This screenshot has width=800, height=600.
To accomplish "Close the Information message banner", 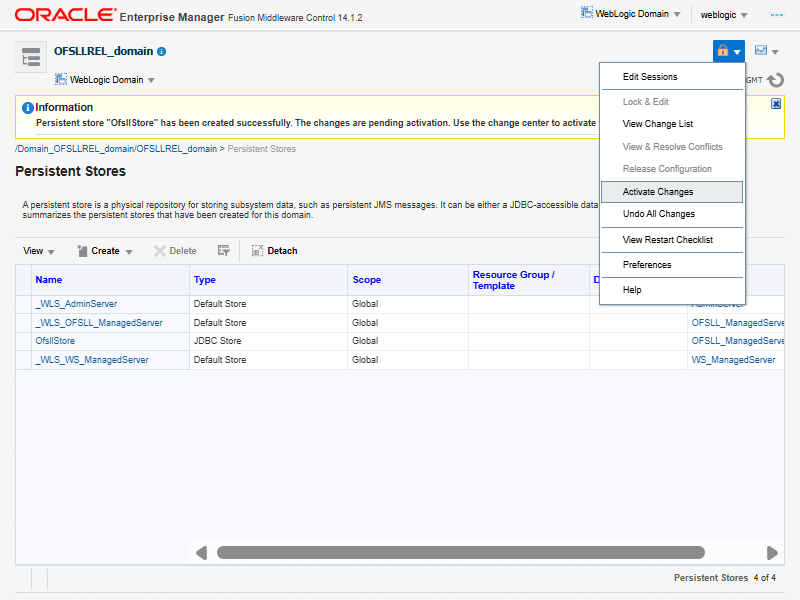I will pyautogui.click(x=776, y=103).
